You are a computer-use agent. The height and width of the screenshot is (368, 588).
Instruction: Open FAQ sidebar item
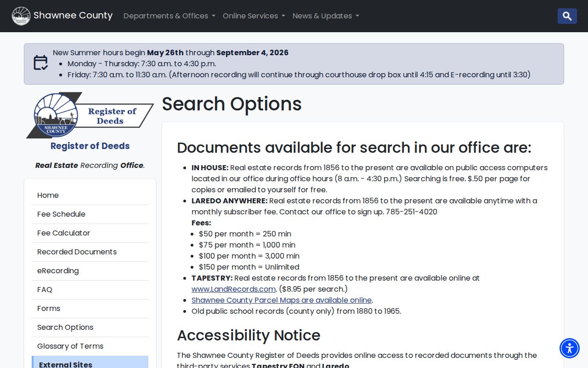(x=90, y=290)
